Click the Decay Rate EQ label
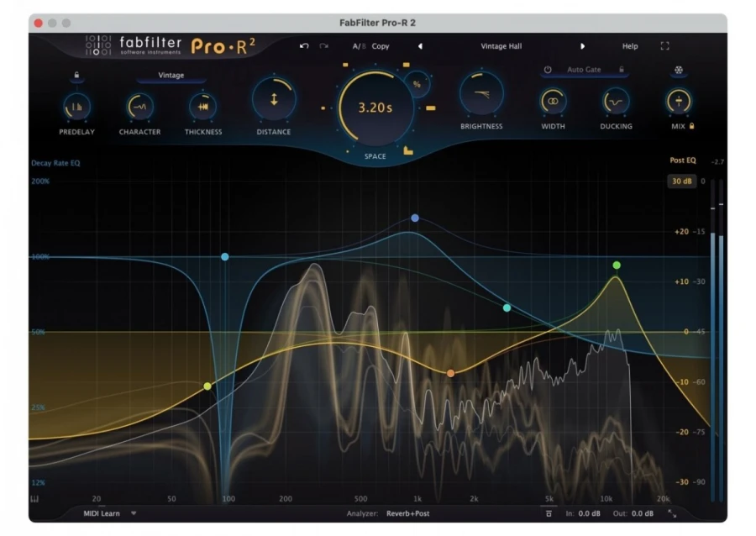The width and height of the screenshot is (756, 536). click(55, 163)
